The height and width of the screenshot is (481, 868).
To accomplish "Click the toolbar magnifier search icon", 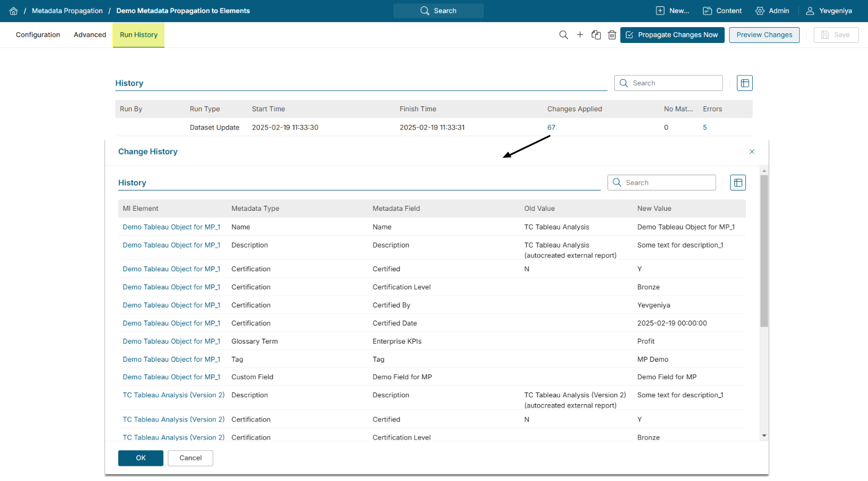I will pyautogui.click(x=563, y=35).
